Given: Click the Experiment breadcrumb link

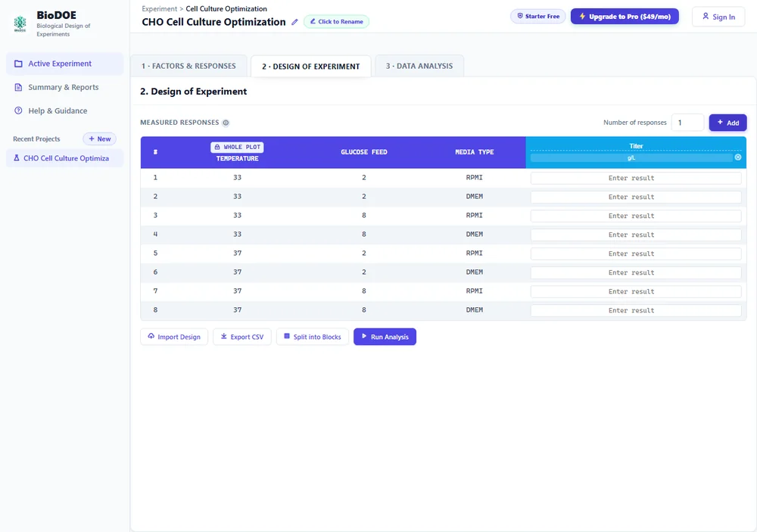Looking at the screenshot, I should 159,8.
